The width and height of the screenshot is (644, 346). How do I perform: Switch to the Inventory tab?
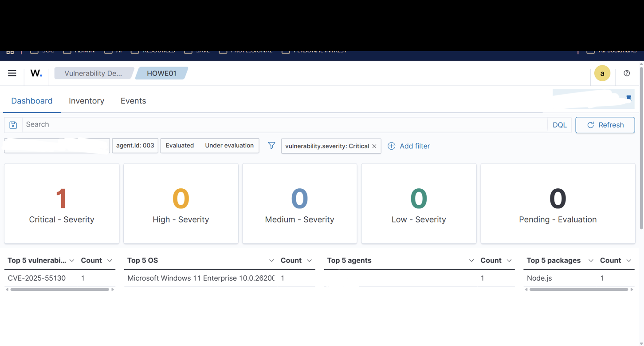tap(86, 101)
